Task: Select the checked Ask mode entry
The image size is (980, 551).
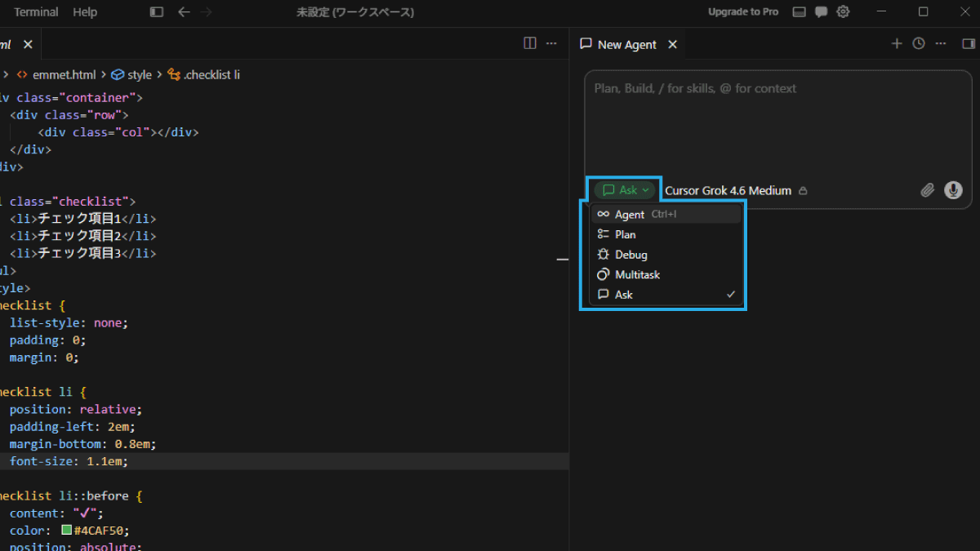Action: point(666,295)
